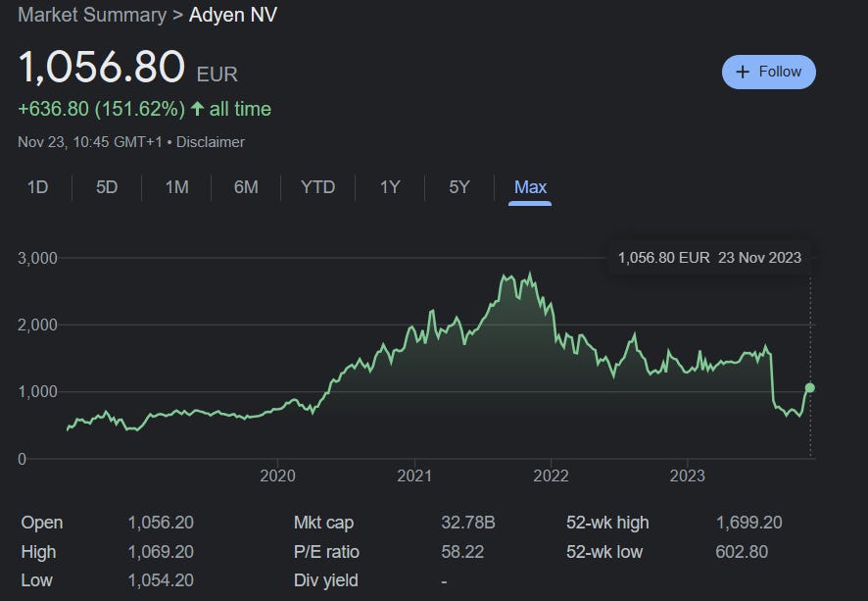Click the 2023 x-axis label
Screen dimensions: 868x601
coord(688,476)
